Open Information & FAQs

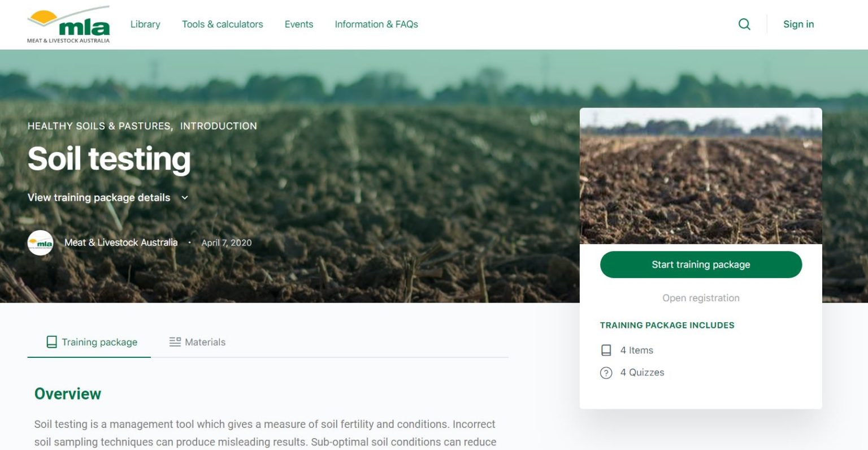[x=376, y=24]
